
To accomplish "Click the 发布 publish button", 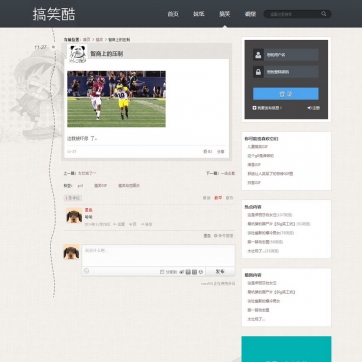I will tap(220, 272).
